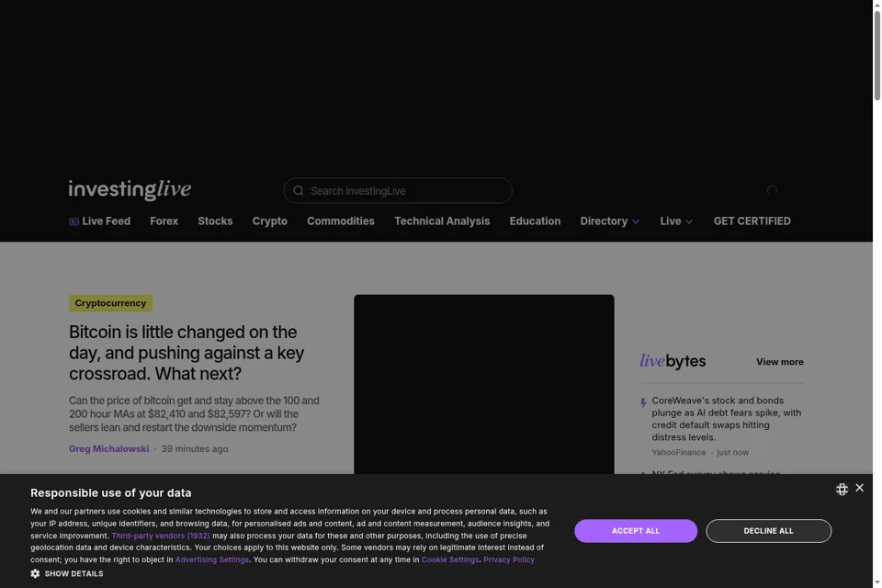Expand the Live dropdown chevron
The image size is (882, 588).
coord(689,221)
